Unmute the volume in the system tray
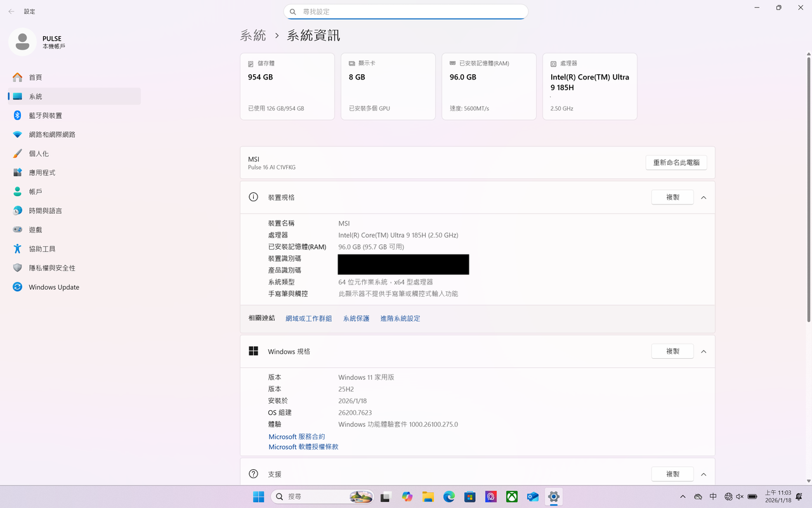Screen dimensions: 812x508 pyautogui.click(x=738, y=497)
